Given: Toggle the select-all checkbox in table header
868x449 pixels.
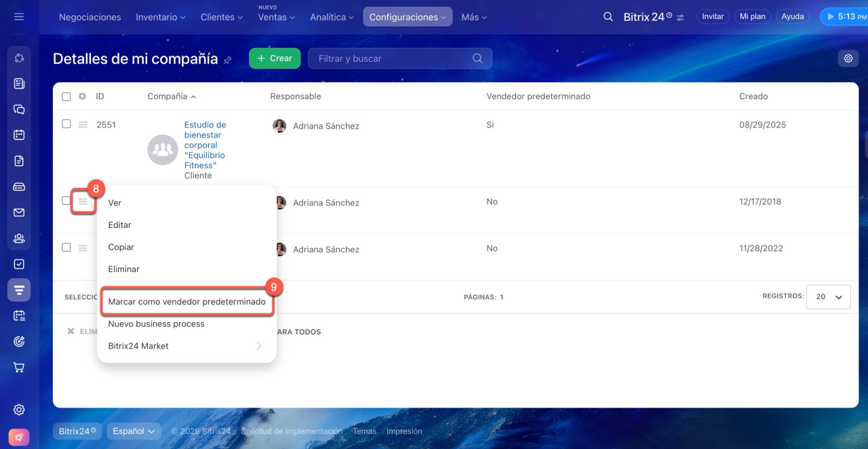Looking at the screenshot, I should [x=66, y=96].
